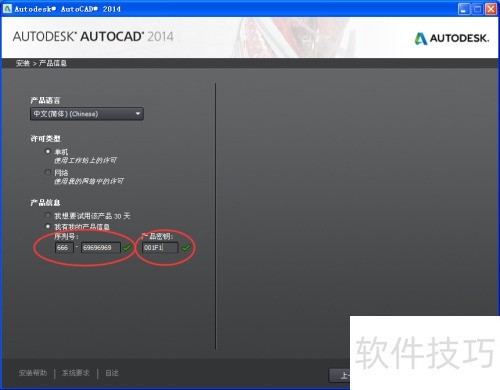Screen dimensions: 500x390
Task: Open the product language dropdown
Action: (87, 114)
